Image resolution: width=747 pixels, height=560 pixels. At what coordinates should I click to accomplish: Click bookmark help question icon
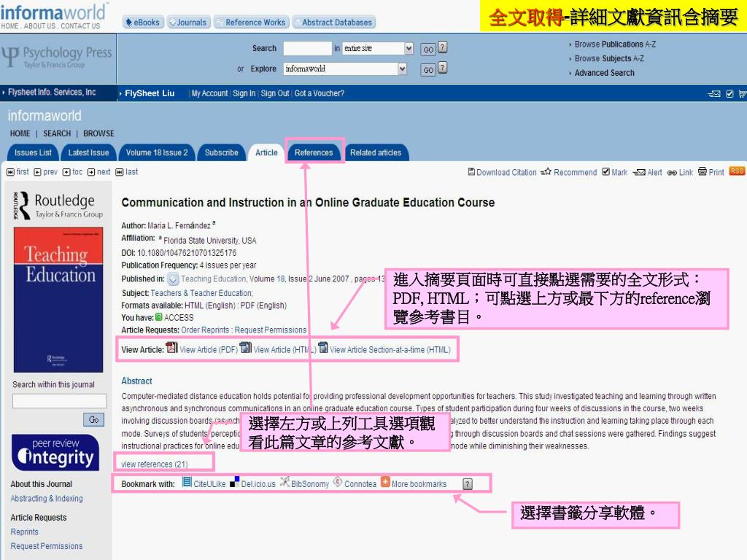click(x=468, y=484)
